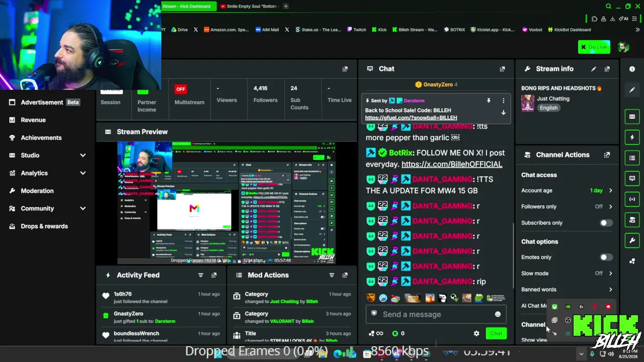Viewport: 644px width, 362px height.
Task: Filter the Activity Feed list
Action: (x=201, y=275)
